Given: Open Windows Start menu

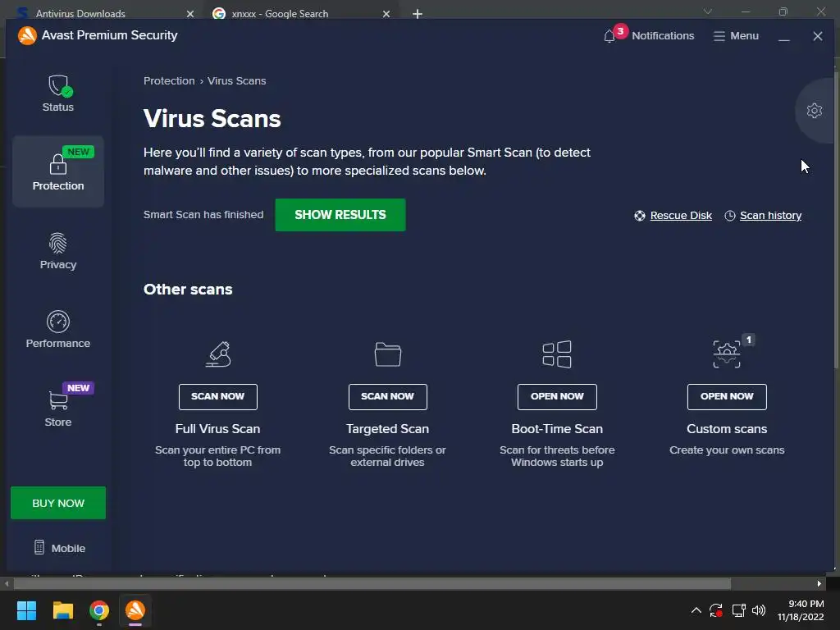Looking at the screenshot, I should tap(26, 610).
